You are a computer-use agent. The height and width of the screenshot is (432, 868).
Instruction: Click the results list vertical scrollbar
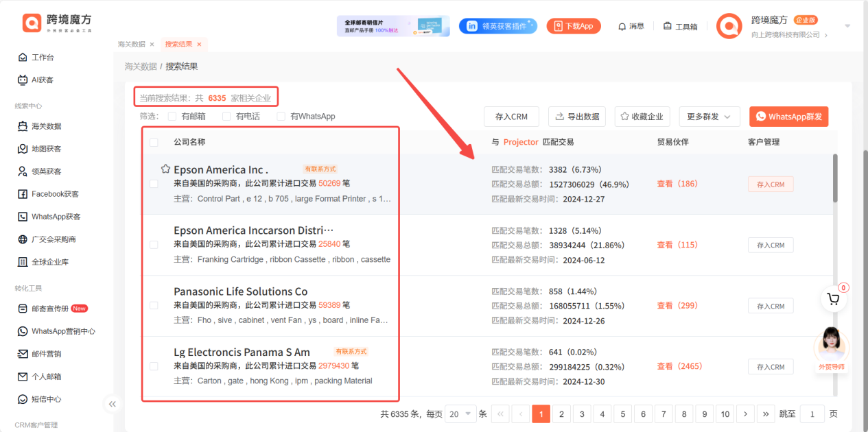click(x=835, y=178)
